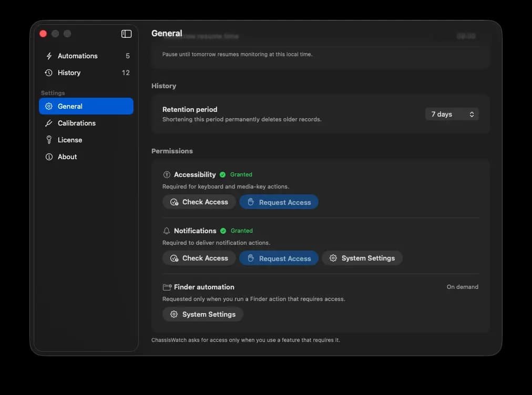The width and height of the screenshot is (532, 395).
Task: Open the Calibrations settings page
Action: point(86,123)
